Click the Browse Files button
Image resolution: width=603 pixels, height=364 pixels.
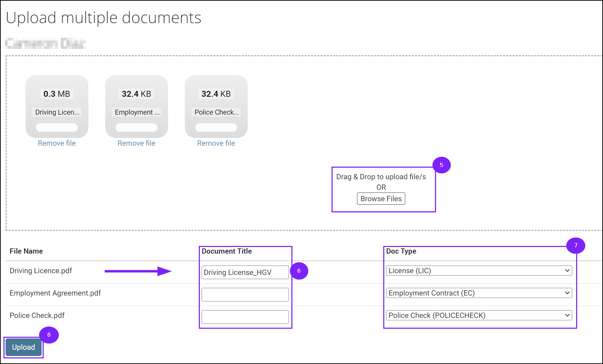click(381, 199)
